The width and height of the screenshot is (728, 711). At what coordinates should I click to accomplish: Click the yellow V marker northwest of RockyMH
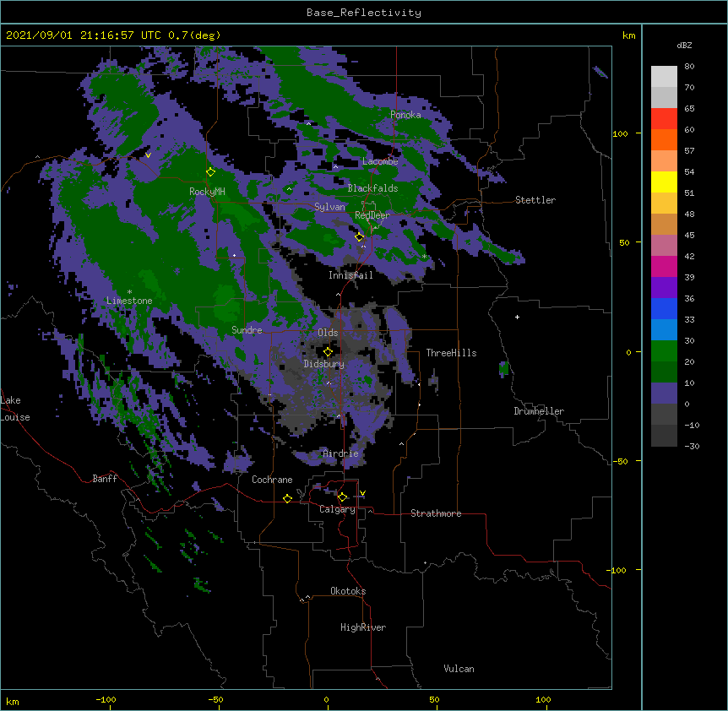coord(148,155)
